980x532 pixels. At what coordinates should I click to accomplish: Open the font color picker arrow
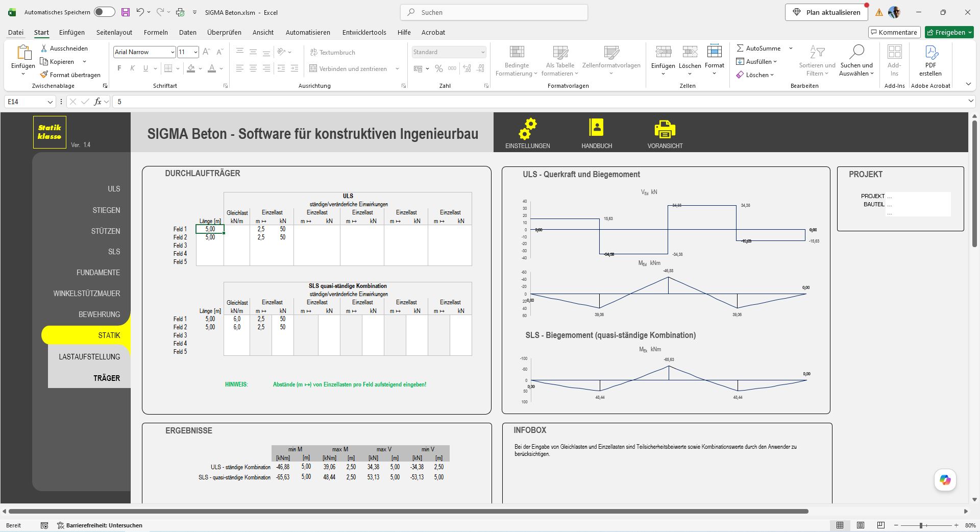coord(222,68)
